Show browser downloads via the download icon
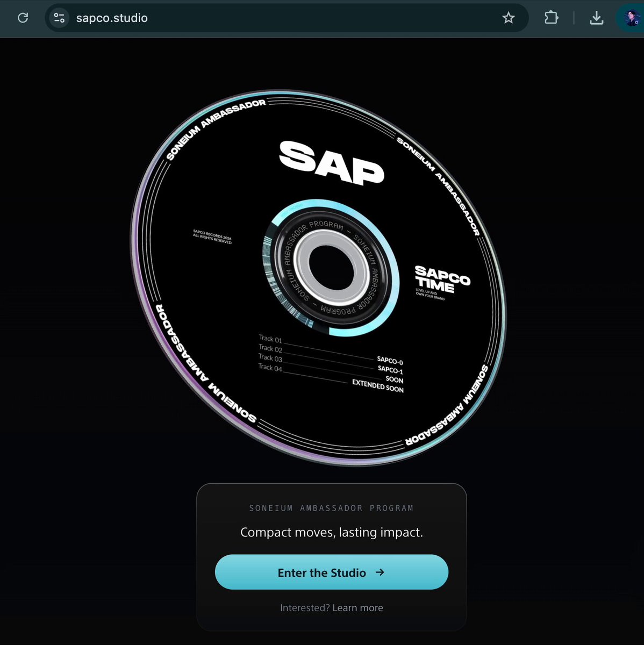Screen dimensions: 644x645 coord(596,18)
